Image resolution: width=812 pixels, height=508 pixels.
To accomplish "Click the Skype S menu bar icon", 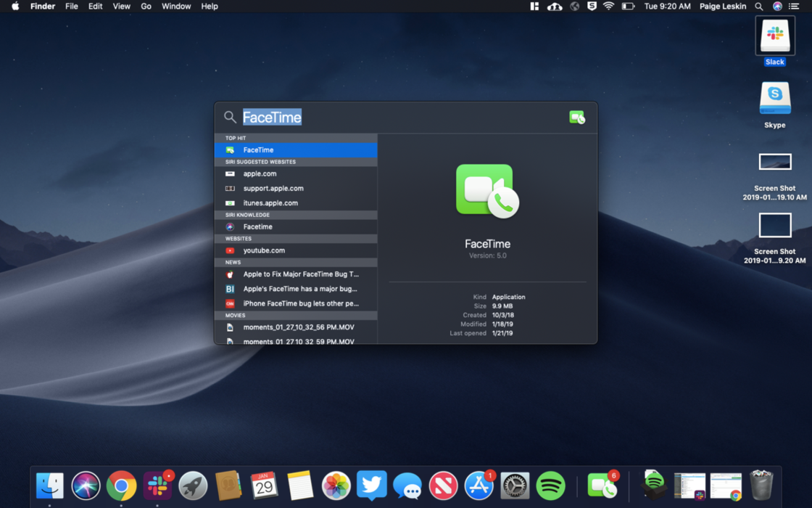I will click(592, 7).
